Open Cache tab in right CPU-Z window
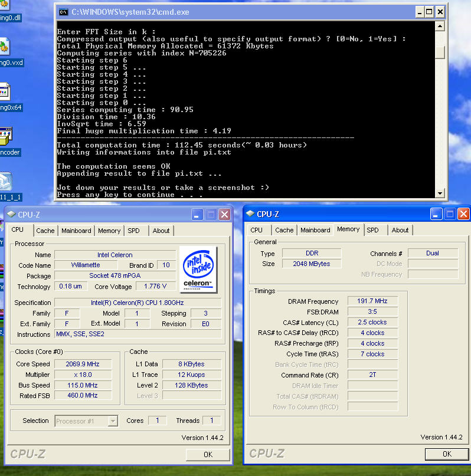471x476 pixels. click(x=284, y=230)
